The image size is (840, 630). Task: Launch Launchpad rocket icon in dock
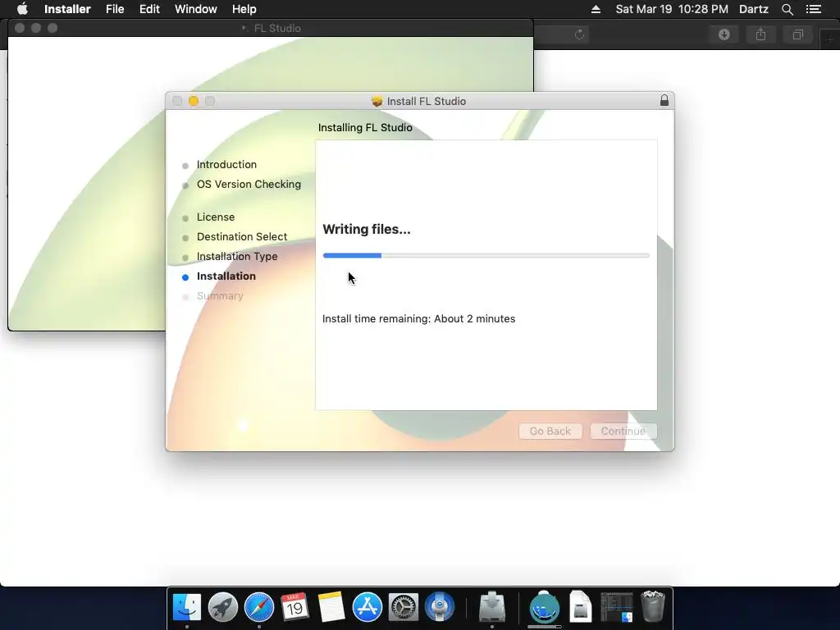pyautogui.click(x=223, y=607)
